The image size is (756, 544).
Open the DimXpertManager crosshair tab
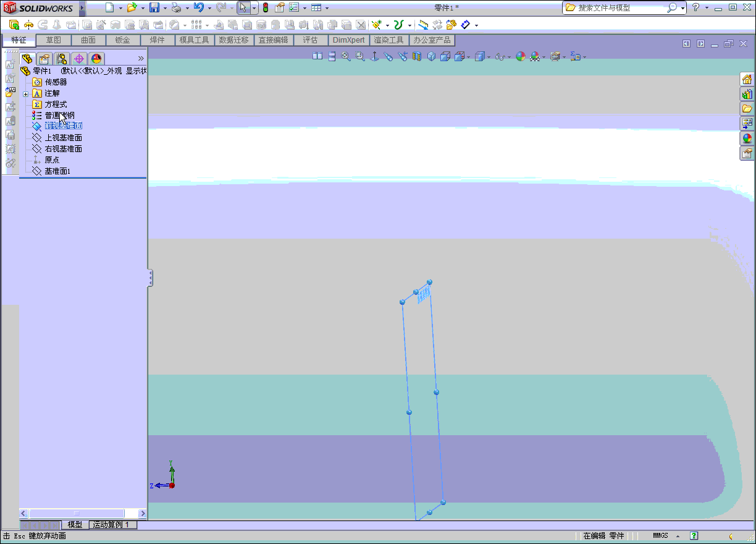click(78, 59)
